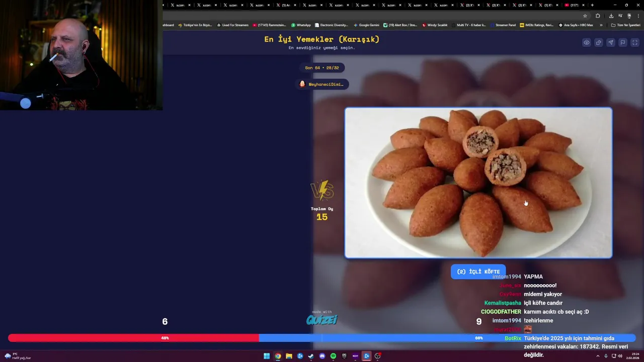The height and width of the screenshot is (362, 644).
Task: Open the (19) Alert Box / Stre... bookmark
Action: point(400,25)
